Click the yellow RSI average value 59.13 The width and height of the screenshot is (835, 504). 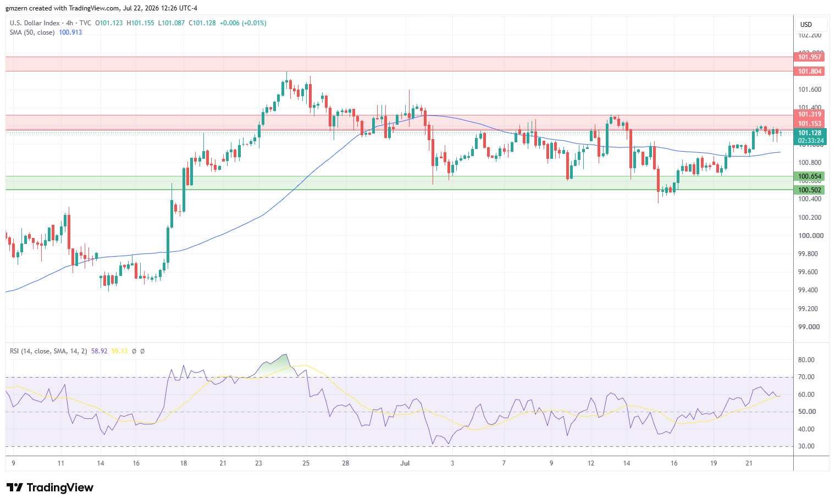(x=119, y=351)
